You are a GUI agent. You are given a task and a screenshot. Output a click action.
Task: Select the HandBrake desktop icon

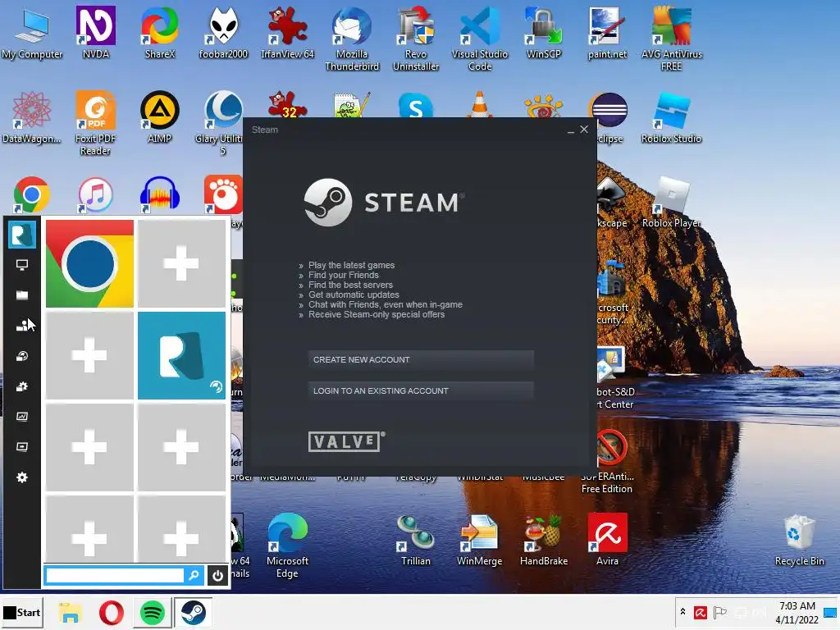point(544,540)
